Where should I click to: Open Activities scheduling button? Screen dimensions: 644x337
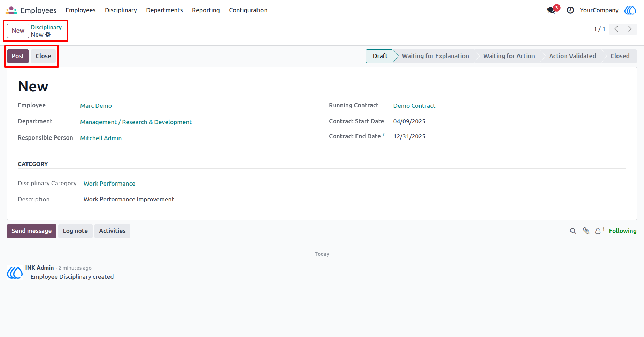(x=112, y=231)
